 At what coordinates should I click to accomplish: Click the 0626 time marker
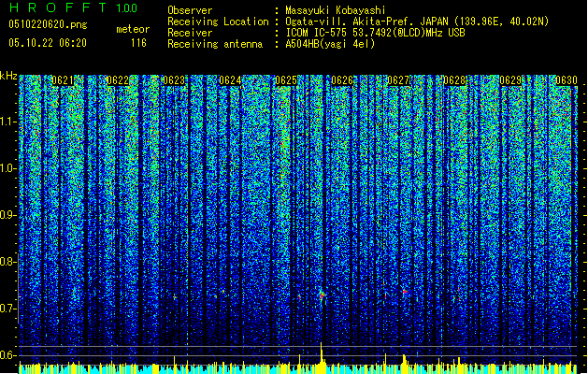[342, 80]
